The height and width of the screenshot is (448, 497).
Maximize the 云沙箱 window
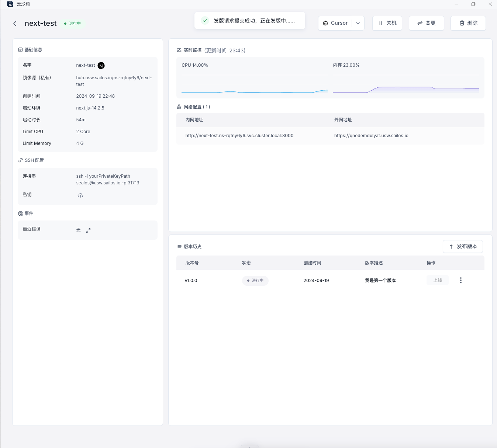473,4
